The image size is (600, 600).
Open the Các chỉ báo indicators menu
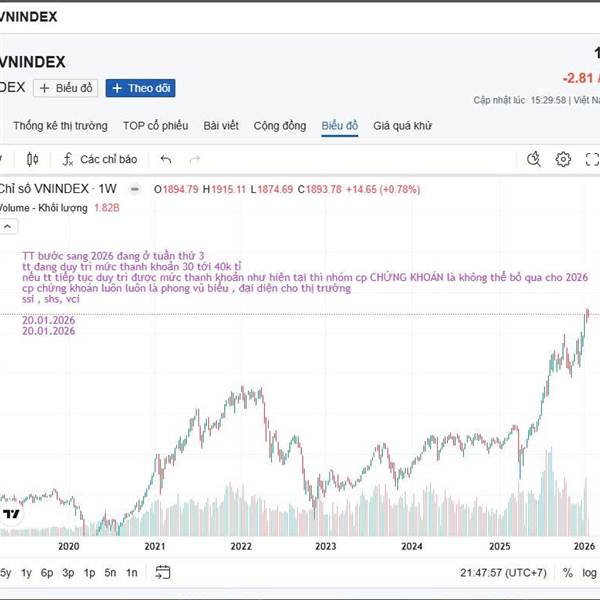point(99,159)
